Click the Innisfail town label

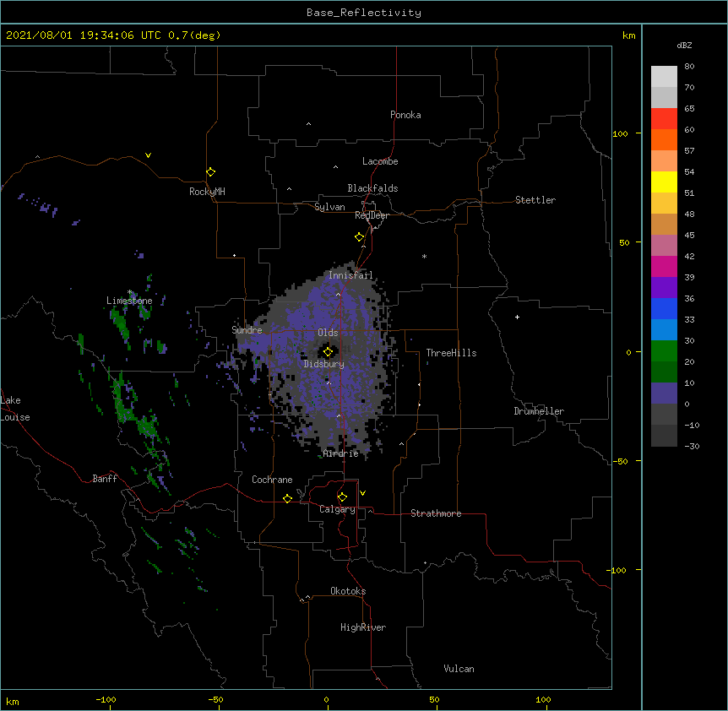[350, 275]
